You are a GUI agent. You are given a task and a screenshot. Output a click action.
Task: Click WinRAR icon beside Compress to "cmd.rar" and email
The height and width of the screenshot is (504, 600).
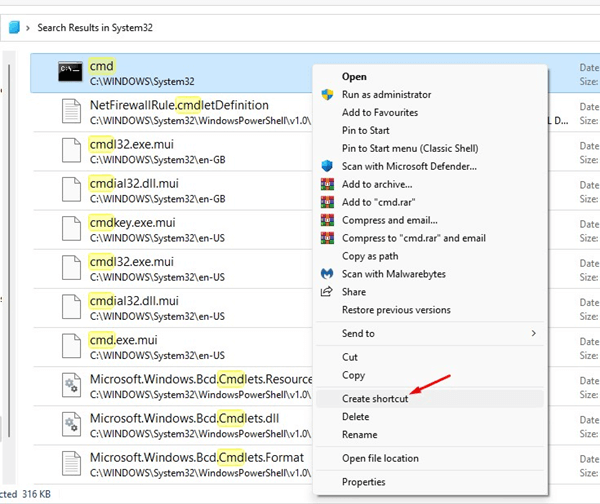click(327, 238)
